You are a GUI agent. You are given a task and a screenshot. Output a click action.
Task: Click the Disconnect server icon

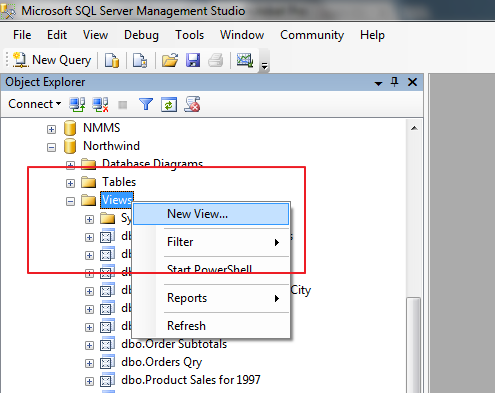[100, 104]
